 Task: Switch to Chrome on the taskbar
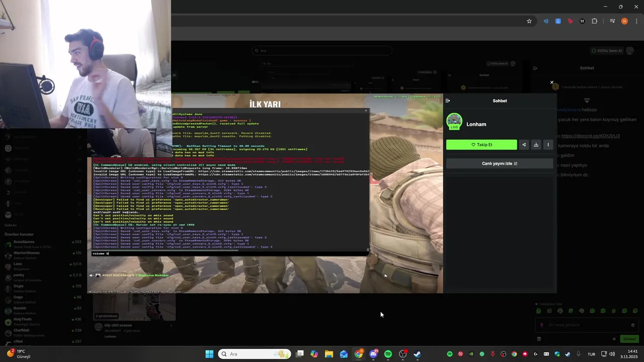pos(358,354)
